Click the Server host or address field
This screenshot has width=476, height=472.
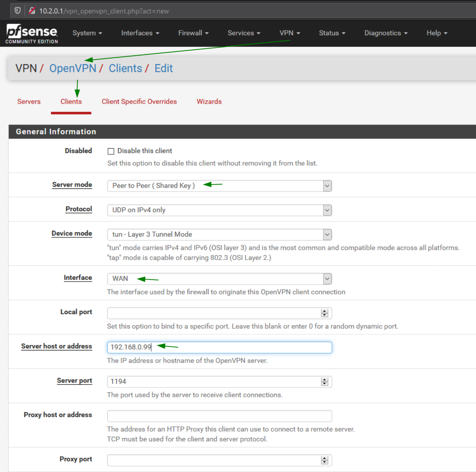pyautogui.click(x=220, y=347)
